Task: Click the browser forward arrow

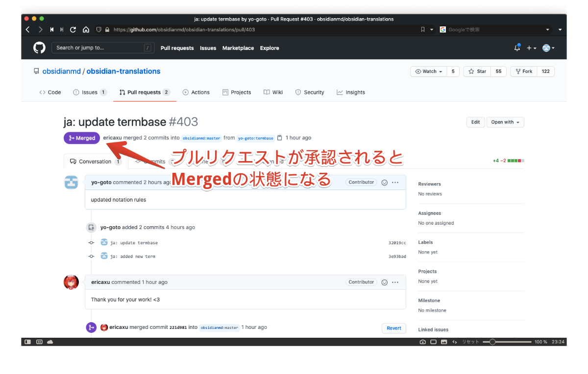Action: pos(40,29)
